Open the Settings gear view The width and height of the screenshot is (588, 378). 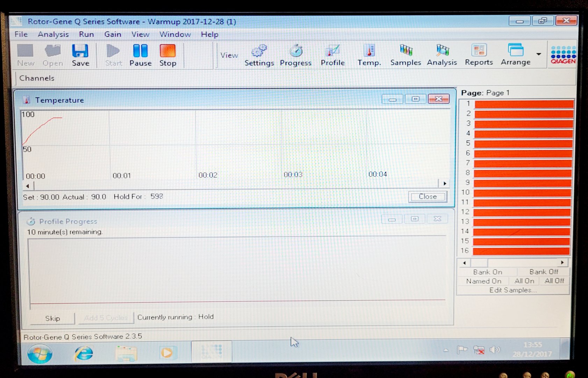pyautogui.click(x=259, y=55)
